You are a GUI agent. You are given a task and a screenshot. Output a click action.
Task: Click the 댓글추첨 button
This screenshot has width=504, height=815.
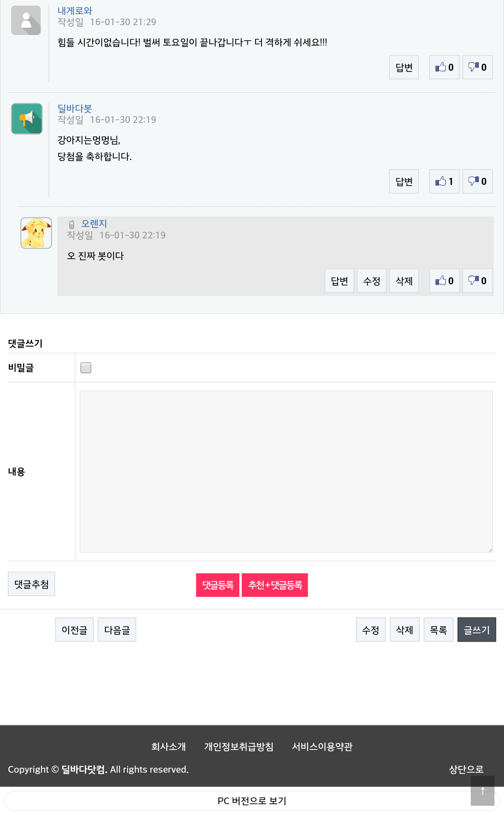coord(31,584)
